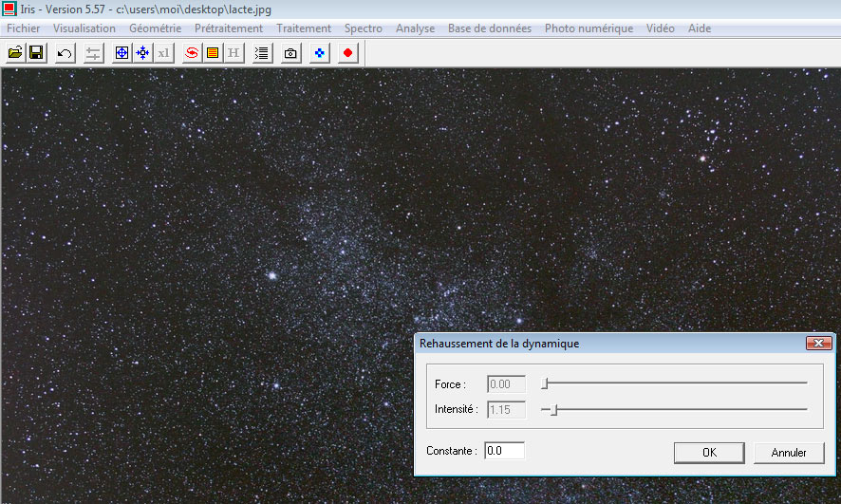Viewport: 841px width, 504px height.
Task: Open the Traitement menu
Action: click(304, 28)
